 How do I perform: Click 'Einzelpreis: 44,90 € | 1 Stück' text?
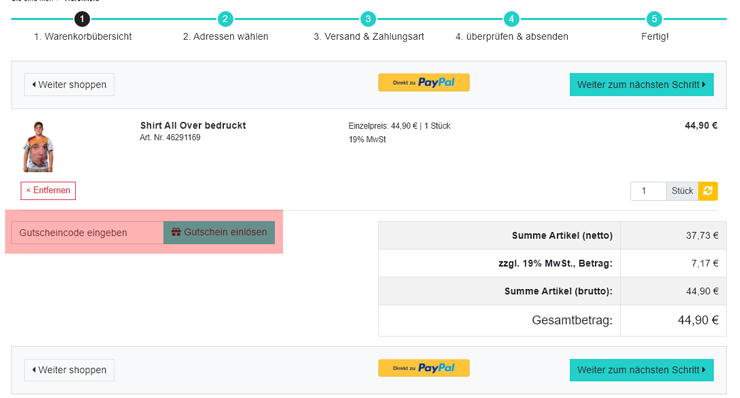pyautogui.click(x=399, y=126)
